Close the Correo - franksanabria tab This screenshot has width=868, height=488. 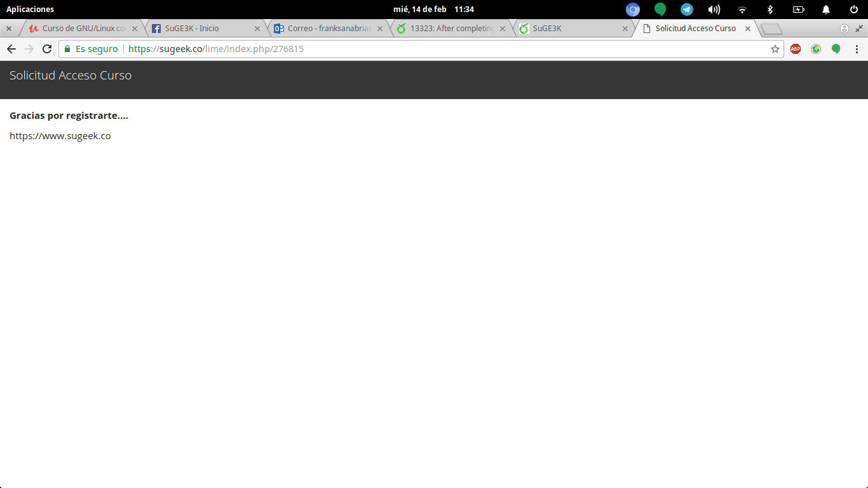pyautogui.click(x=380, y=29)
